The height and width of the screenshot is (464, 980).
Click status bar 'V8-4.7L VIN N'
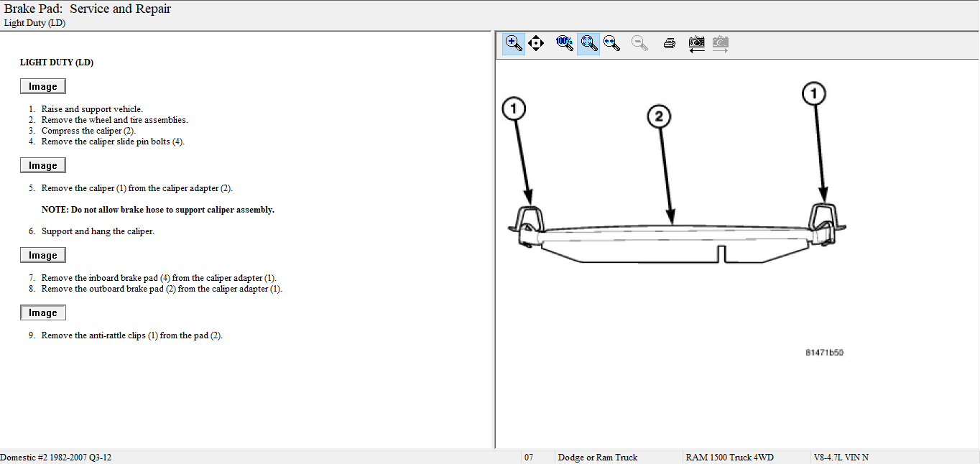coord(841,458)
